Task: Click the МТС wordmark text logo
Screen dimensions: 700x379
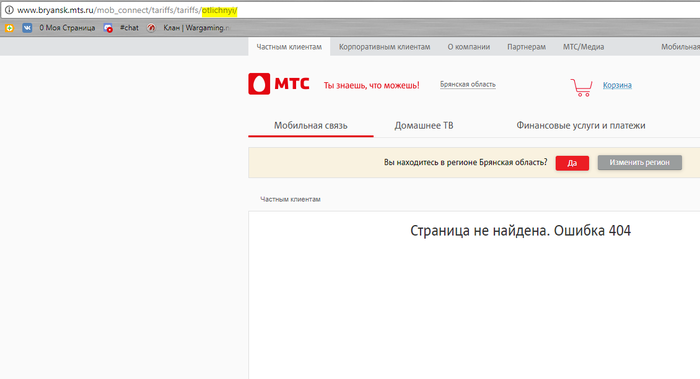Action: click(292, 83)
